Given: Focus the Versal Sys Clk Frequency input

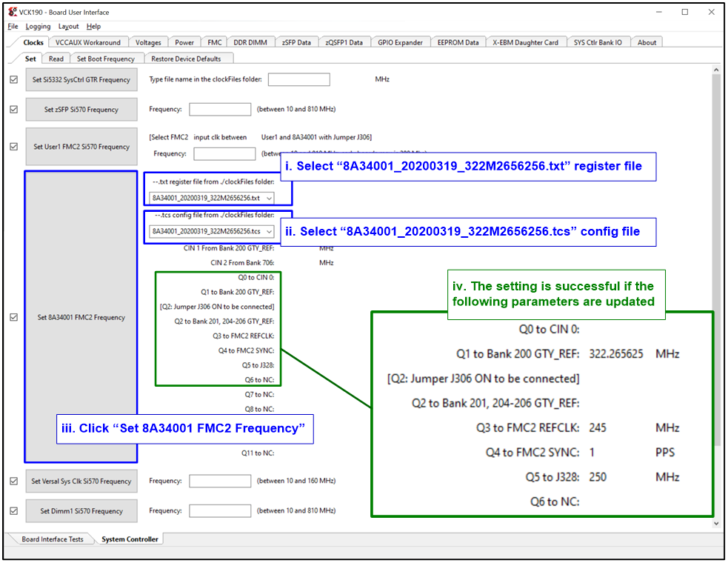Looking at the screenshot, I should coord(220,481).
